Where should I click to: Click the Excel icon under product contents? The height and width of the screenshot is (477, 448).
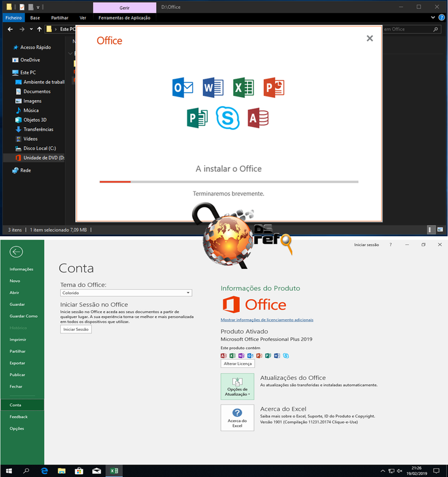pos(233,355)
